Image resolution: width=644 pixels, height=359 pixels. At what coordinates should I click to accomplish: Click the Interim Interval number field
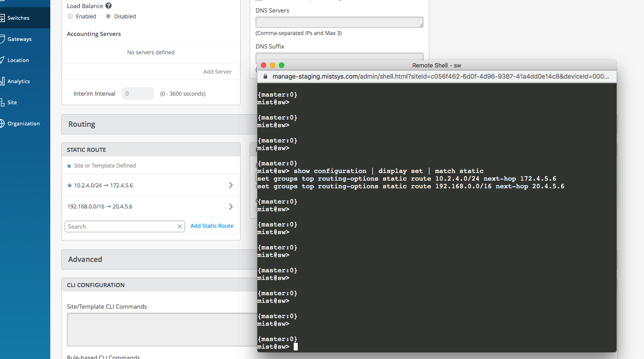(x=138, y=94)
